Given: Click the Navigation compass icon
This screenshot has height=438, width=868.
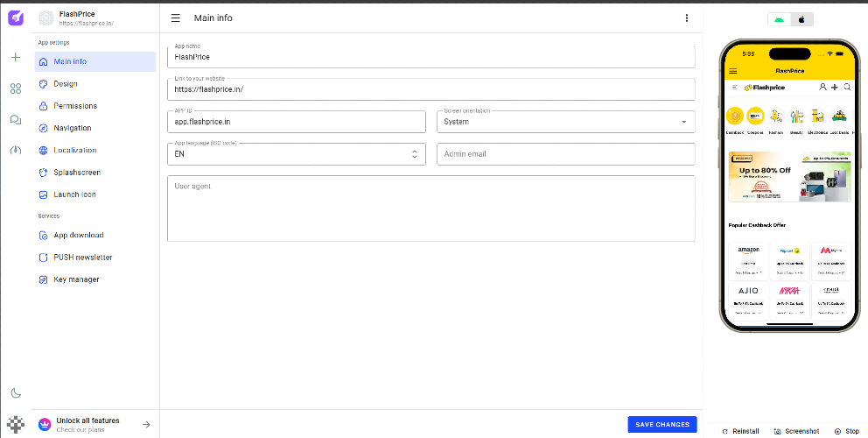Looking at the screenshot, I should (x=43, y=128).
